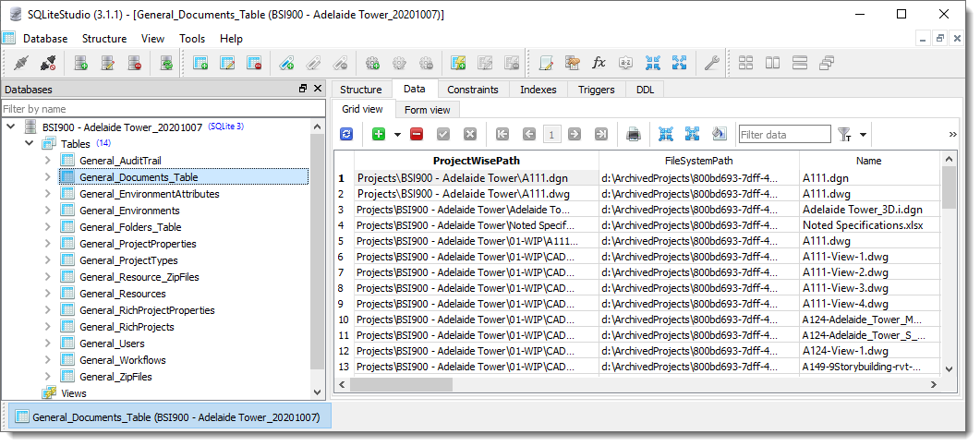Cascade windows using the toolbar icon
This screenshot has height=446, width=980.
827,63
